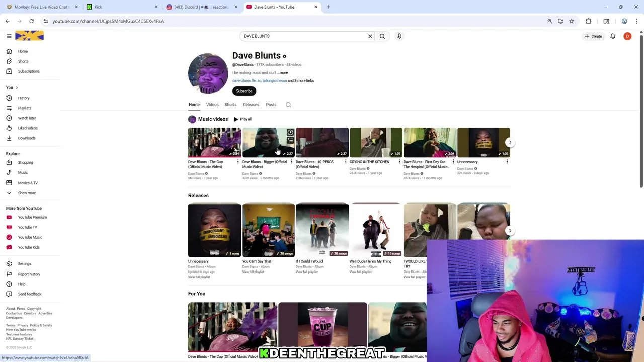Open 'and 3 more links'
The height and width of the screenshot is (362, 644).
(301, 81)
